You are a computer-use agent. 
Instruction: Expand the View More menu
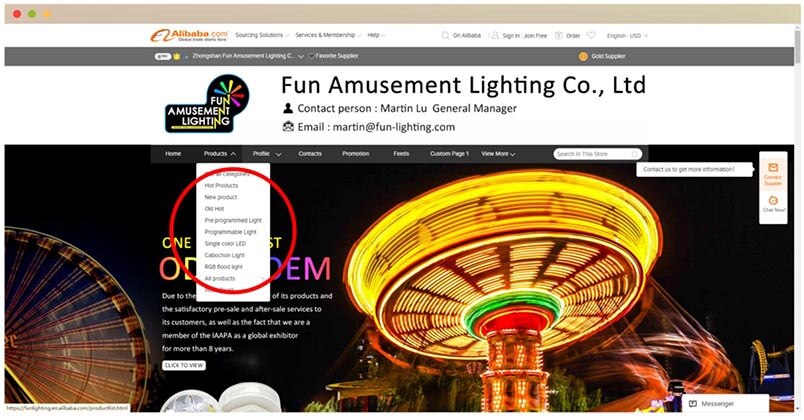coord(498,154)
